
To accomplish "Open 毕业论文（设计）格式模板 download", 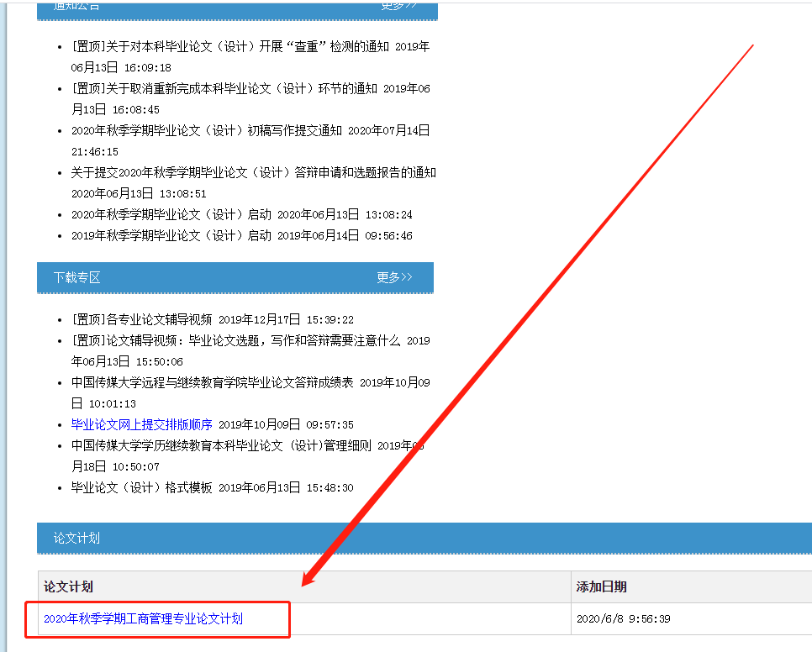I will [x=142, y=487].
